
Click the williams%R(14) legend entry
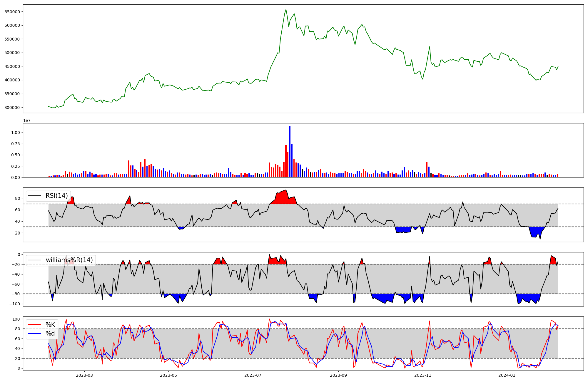(69, 260)
